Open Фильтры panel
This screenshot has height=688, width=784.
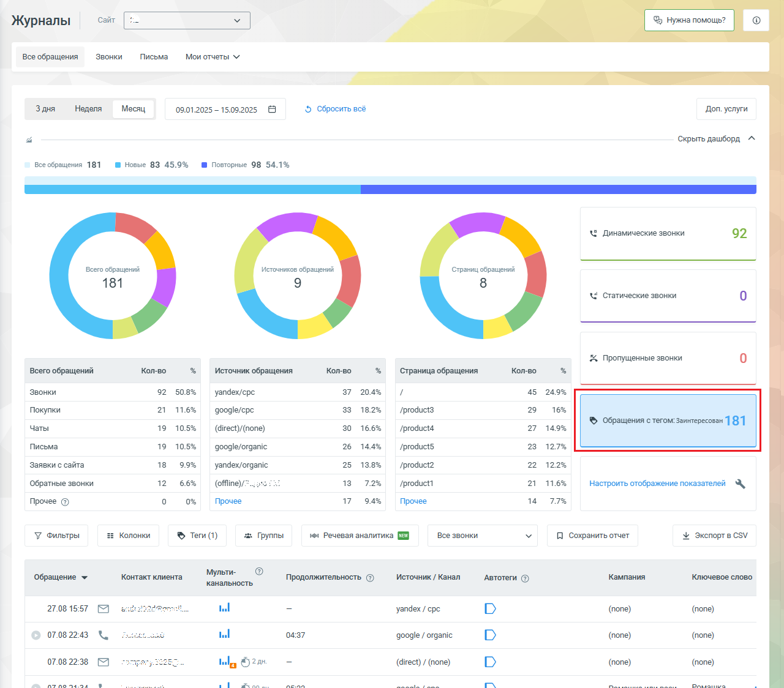coord(56,536)
